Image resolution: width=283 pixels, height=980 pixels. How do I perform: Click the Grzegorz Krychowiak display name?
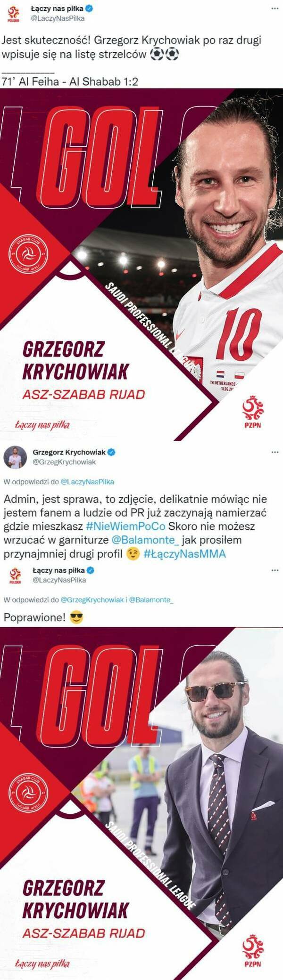click(x=69, y=452)
